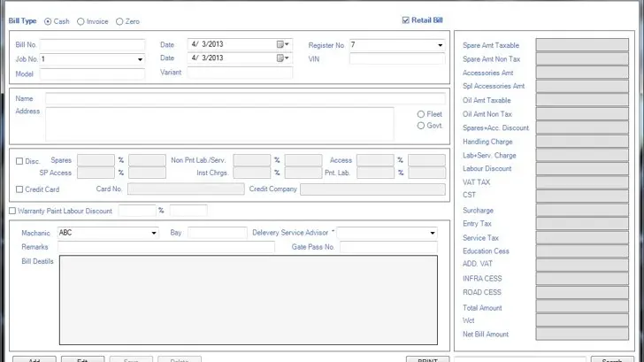Click the Credit Company field
The width and height of the screenshot is (644, 362).
[x=372, y=189]
